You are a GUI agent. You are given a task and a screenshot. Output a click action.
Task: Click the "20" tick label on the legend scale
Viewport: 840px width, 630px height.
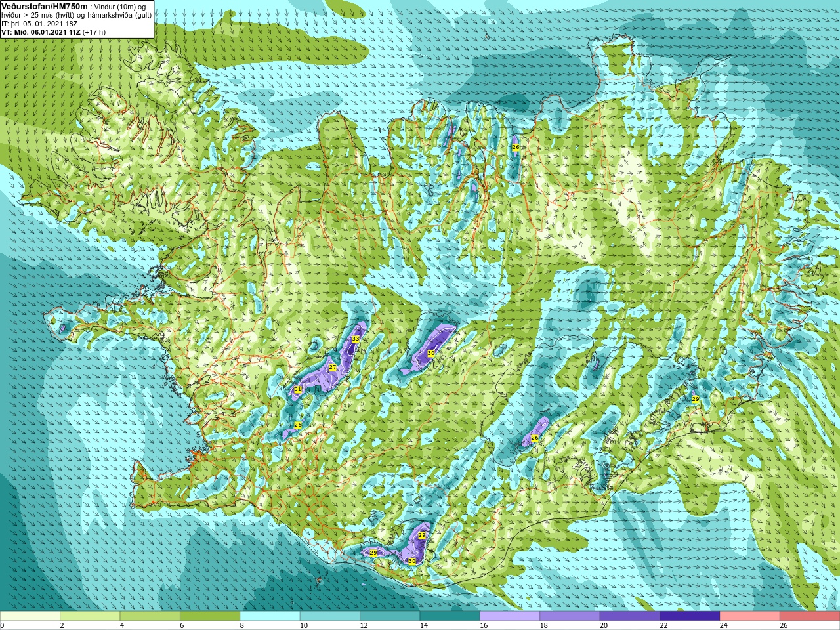(x=603, y=625)
